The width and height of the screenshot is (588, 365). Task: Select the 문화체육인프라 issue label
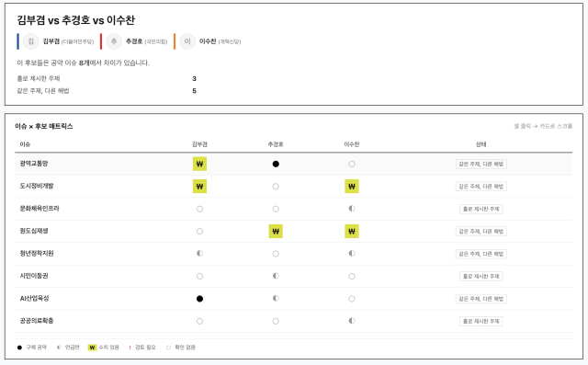40,209
